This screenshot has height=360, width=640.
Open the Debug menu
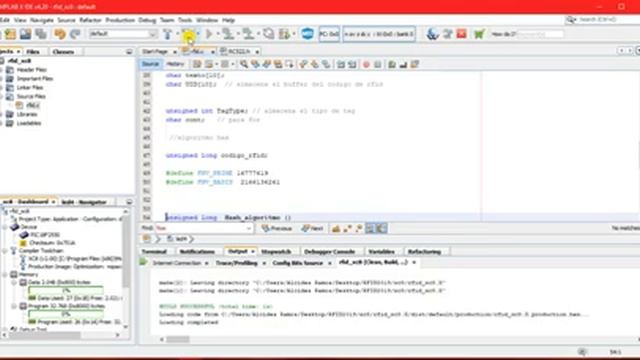[147, 20]
